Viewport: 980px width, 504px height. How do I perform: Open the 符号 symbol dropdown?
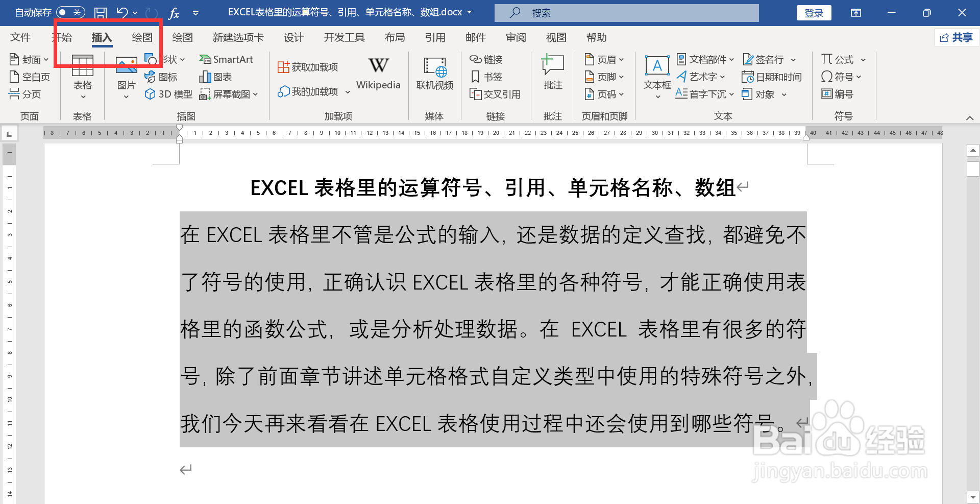click(x=841, y=77)
